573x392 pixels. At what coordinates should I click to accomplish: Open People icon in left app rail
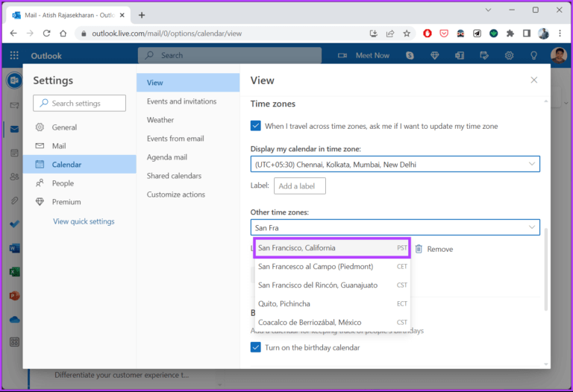pos(15,177)
